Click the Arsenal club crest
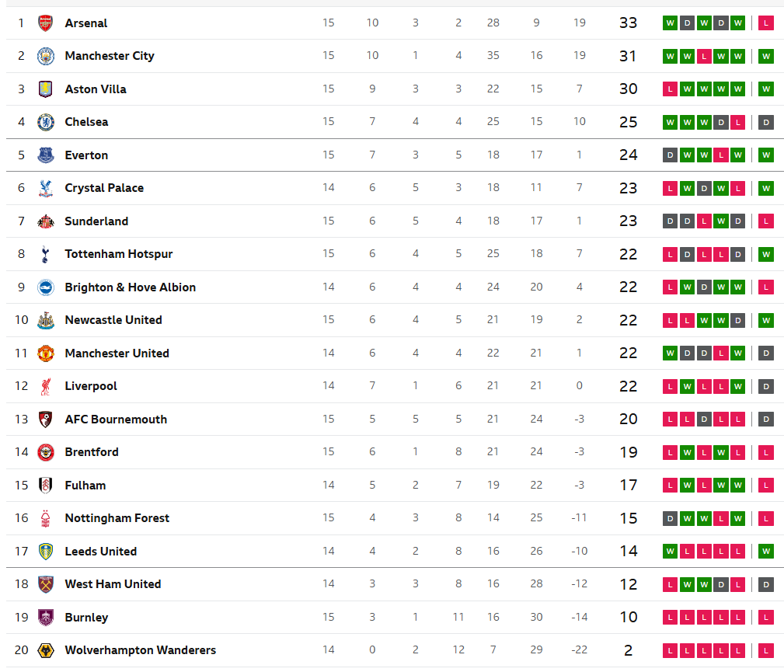The height and width of the screenshot is (672, 784). [x=46, y=23]
